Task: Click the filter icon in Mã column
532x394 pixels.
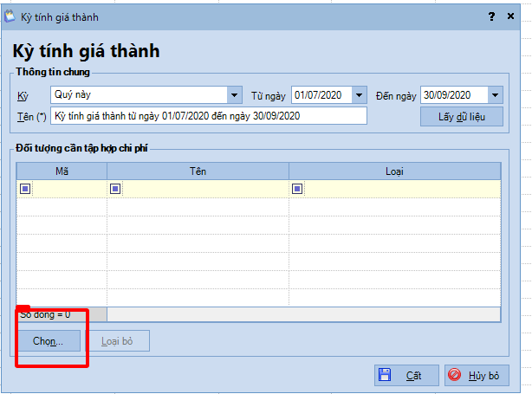Action: tap(25, 189)
